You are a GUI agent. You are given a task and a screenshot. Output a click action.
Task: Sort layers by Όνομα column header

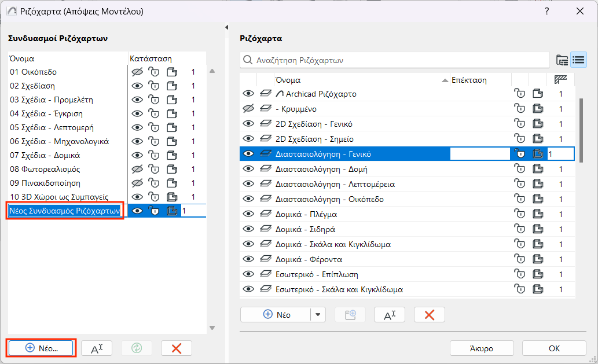pos(359,80)
